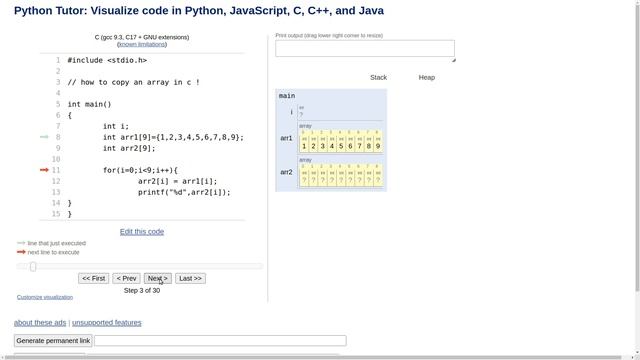Click code line 'int arr2[9];'
This screenshot has height=360, width=640.
click(129, 149)
